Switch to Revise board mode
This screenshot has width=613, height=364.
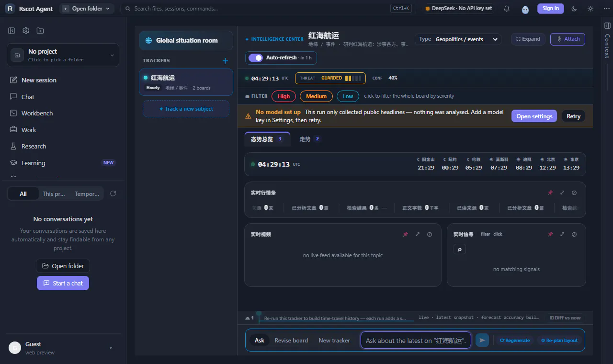click(x=291, y=341)
